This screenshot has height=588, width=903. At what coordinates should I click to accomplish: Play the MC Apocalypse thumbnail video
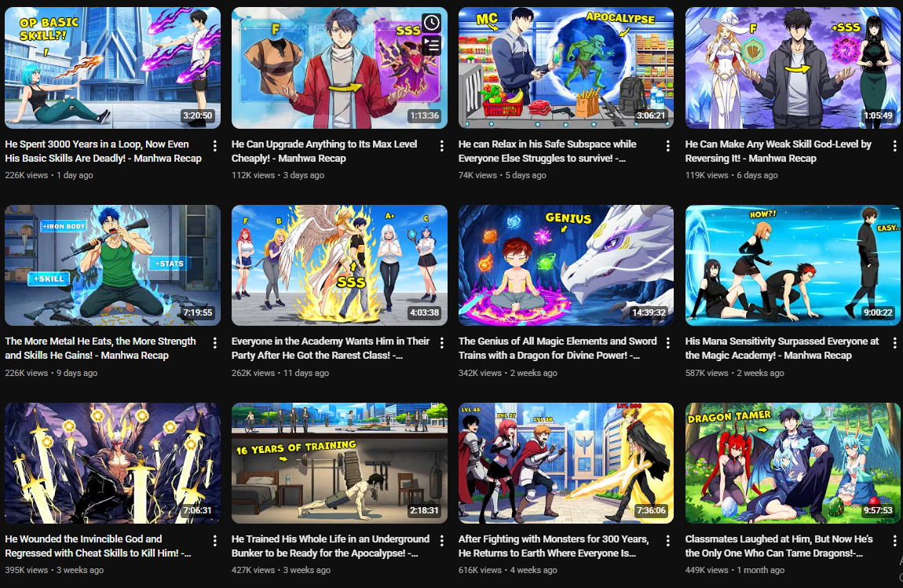click(x=565, y=68)
